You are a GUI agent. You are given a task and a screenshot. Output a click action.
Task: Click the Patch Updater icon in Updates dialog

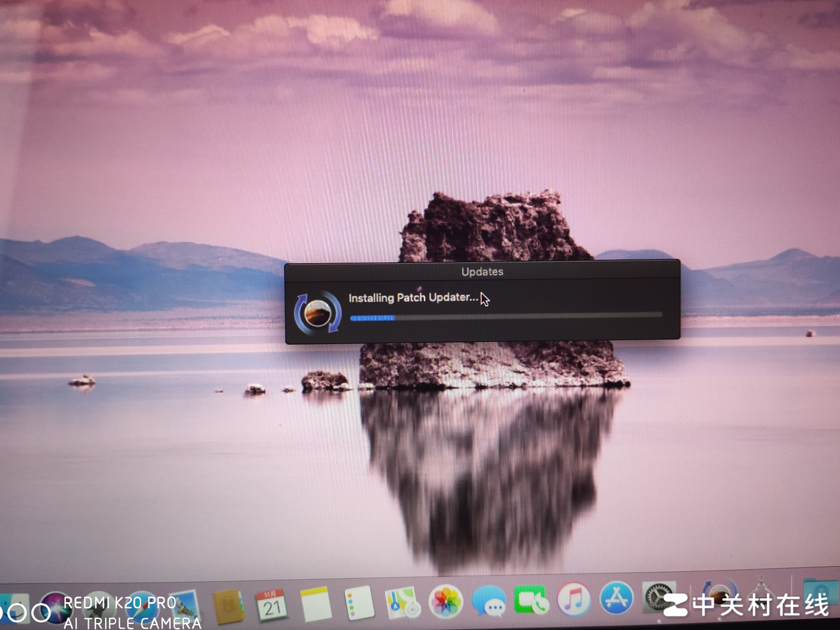(x=318, y=312)
